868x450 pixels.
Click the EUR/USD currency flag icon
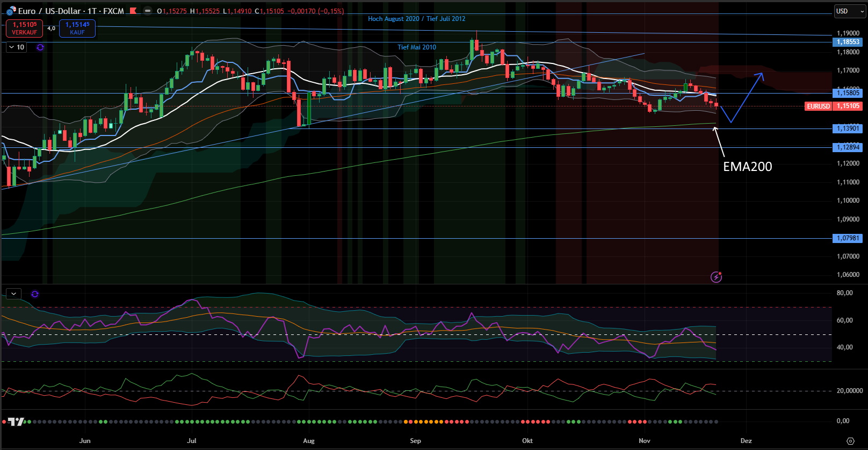[x=11, y=11]
